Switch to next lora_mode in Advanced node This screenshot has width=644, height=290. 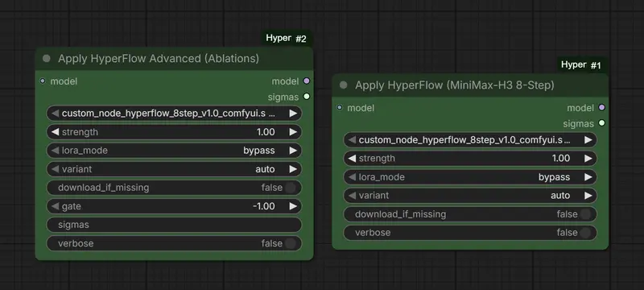(x=293, y=151)
